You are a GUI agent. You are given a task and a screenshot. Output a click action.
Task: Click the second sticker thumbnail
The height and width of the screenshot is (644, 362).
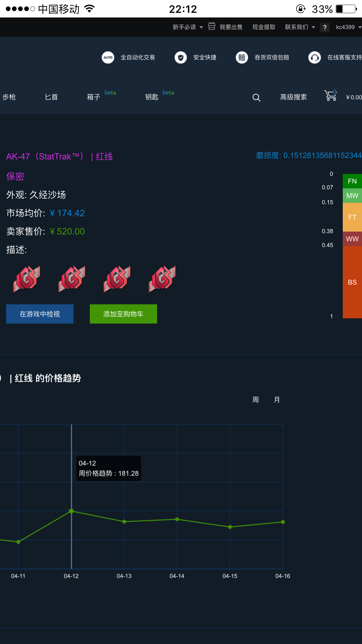72,279
